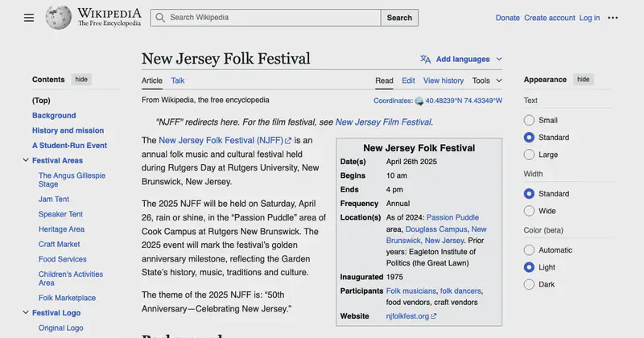Jump to Heritage Area subsection
644x338 pixels.
[61, 229]
